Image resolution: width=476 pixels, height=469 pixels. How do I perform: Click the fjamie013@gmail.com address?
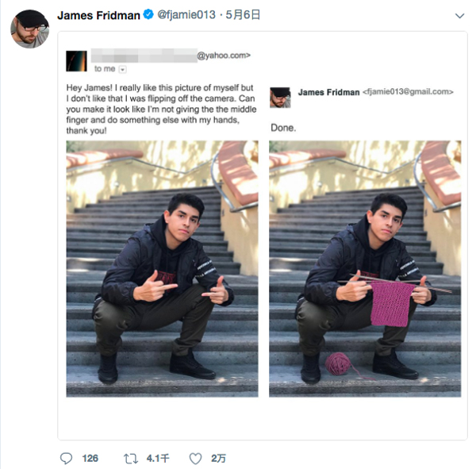click(408, 92)
